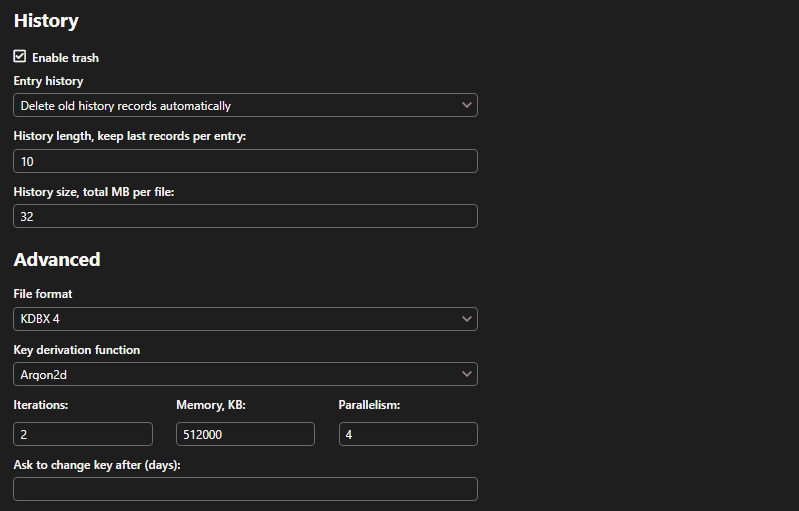The width and height of the screenshot is (799, 511).
Task: Click the Advanced section heading
Action: (x=57, y=260)
